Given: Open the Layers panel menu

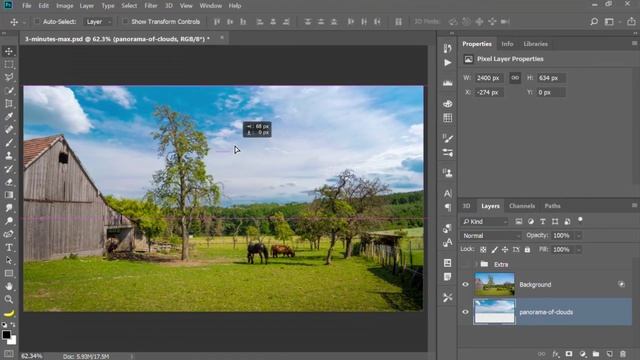Looking at the screenshot, I should (x=634, y=205).
